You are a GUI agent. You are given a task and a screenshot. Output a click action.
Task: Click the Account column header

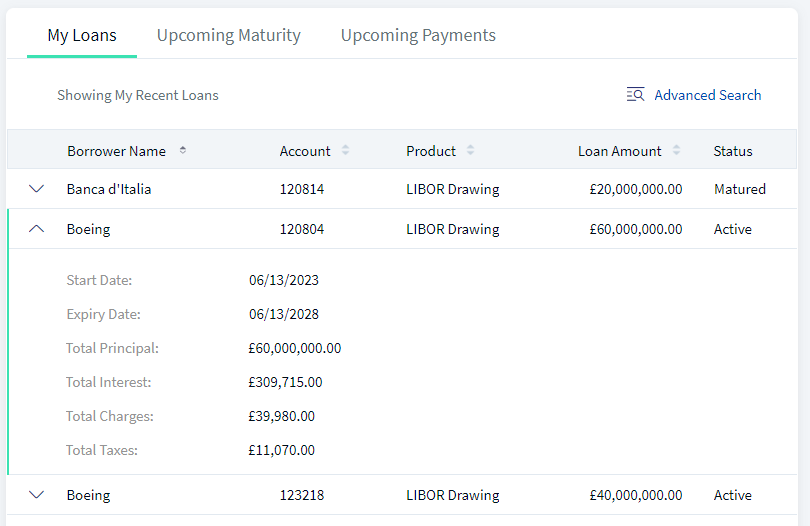[x=305, y=151]
